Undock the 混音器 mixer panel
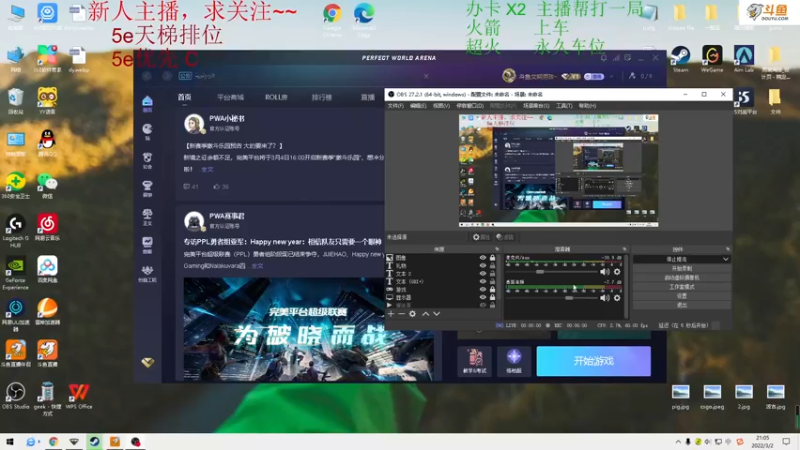This screenshot has width=800, height=450. tap(624, 249)
